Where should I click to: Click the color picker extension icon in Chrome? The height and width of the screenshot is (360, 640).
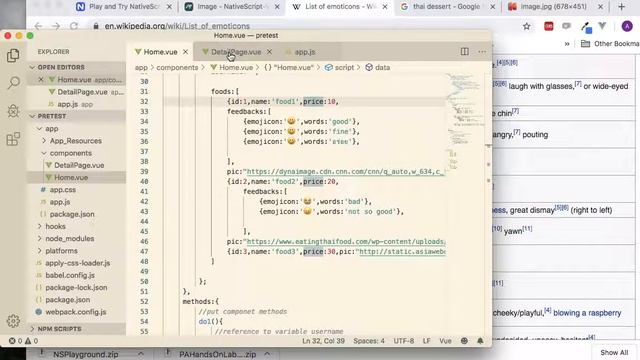pyautogui.click(x=587, y=27)
